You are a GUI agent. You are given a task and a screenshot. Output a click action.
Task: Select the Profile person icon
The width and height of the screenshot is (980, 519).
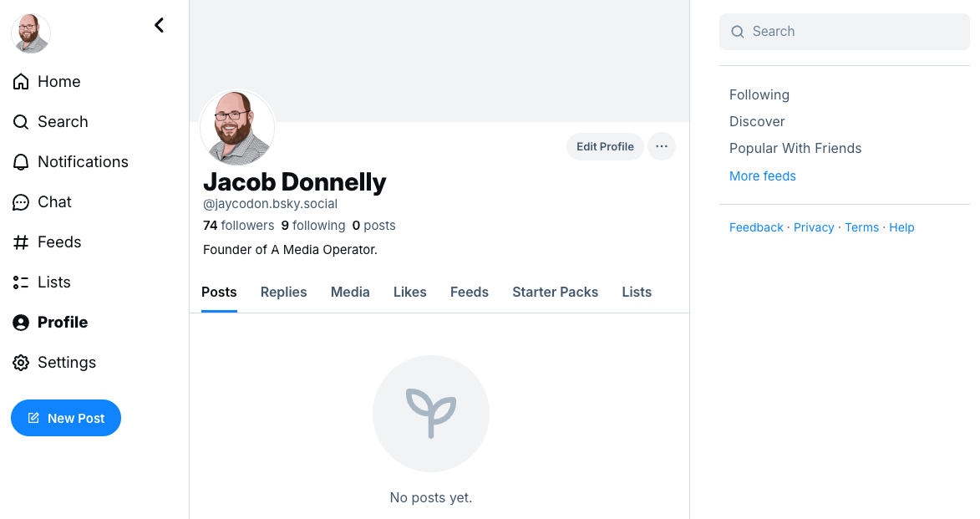(x=21, y=323)
